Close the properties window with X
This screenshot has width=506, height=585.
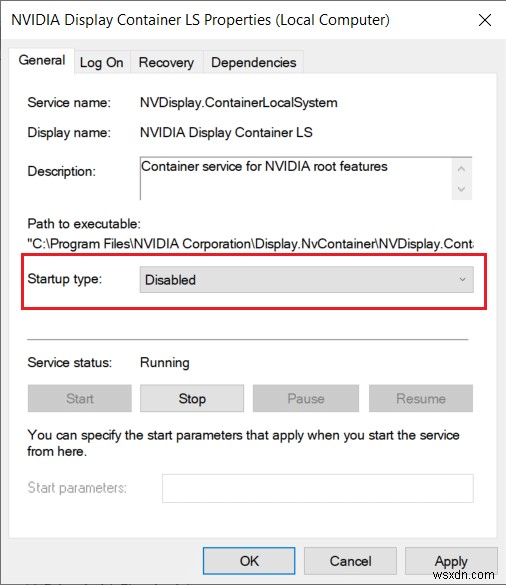click(485, 20)
